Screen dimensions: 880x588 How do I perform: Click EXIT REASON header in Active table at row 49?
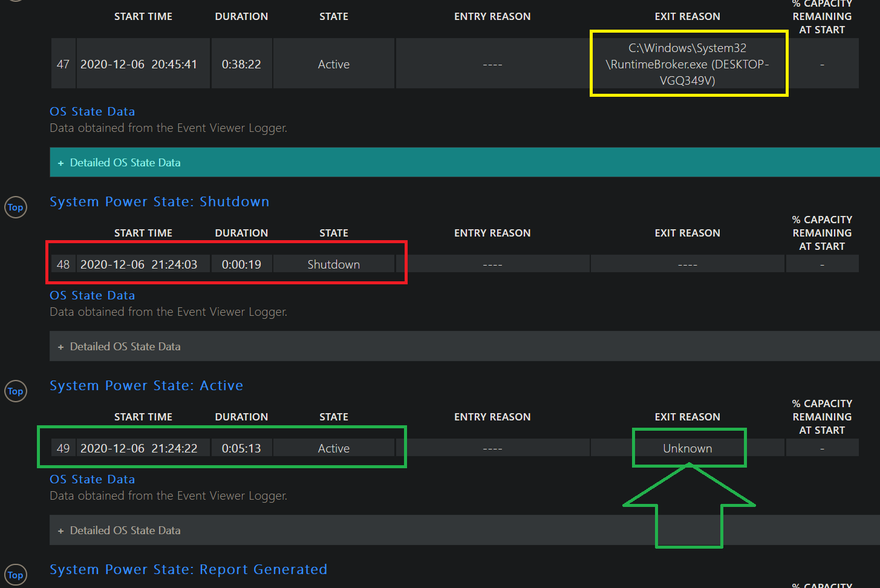coord(688,417)
